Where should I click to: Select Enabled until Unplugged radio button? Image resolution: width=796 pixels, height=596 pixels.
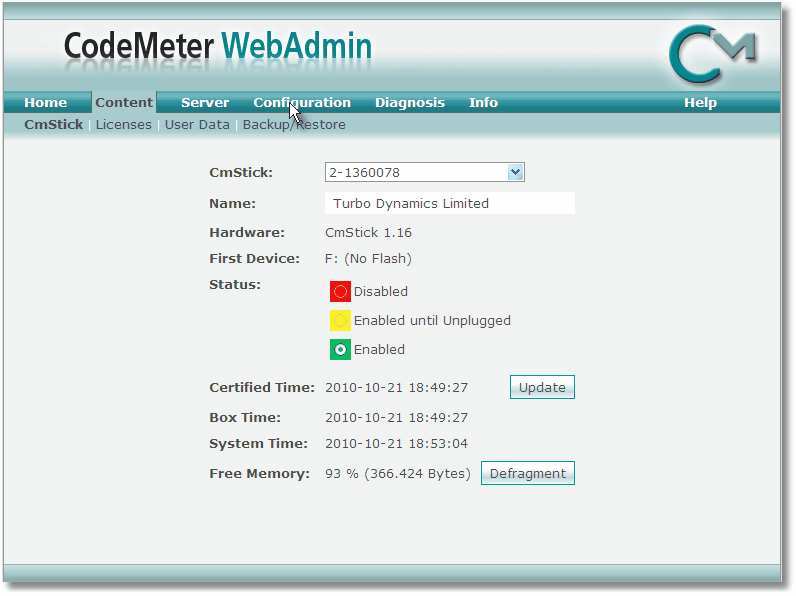(x=340, y=320)
